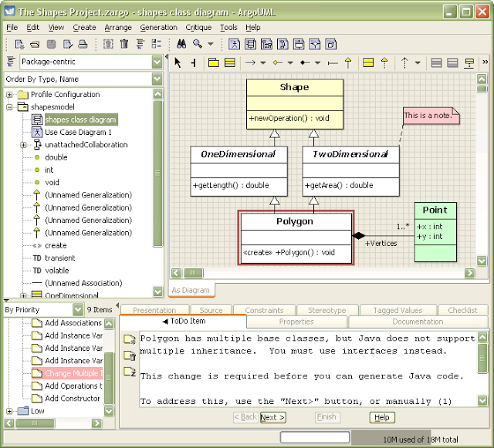Image resolution: width=494 pixels, height=448 pixels.
Task: Open the zoom dropdown arrow
Action: [x=211, y=44]
